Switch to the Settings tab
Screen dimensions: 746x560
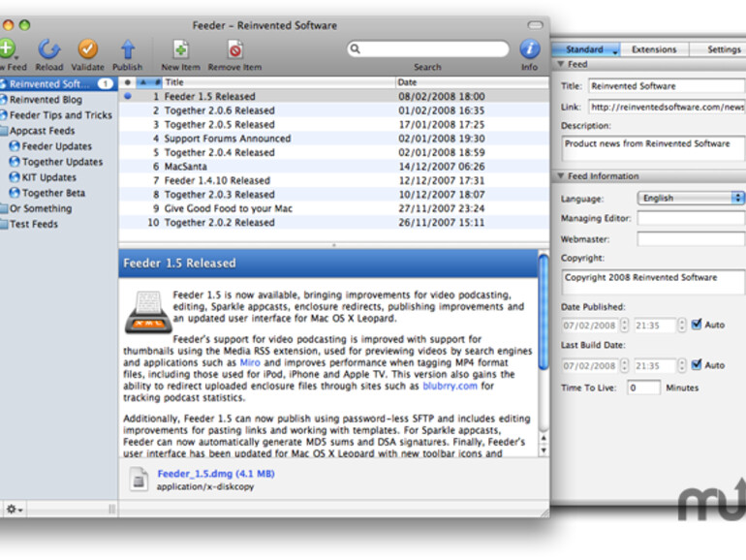(x=719, y=49)
